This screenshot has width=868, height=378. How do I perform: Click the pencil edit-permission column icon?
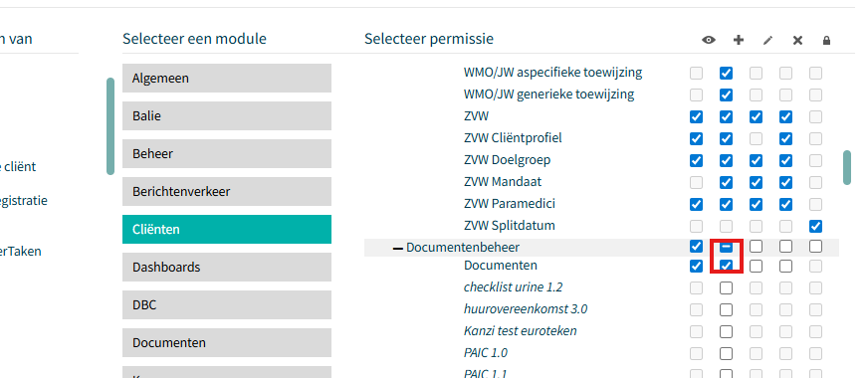[767, 40]
